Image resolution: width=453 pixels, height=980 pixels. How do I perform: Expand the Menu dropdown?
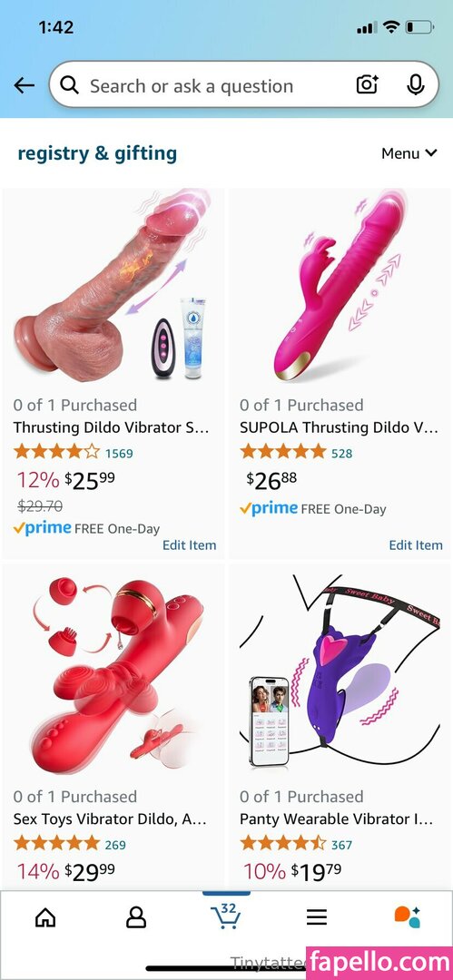409,153
